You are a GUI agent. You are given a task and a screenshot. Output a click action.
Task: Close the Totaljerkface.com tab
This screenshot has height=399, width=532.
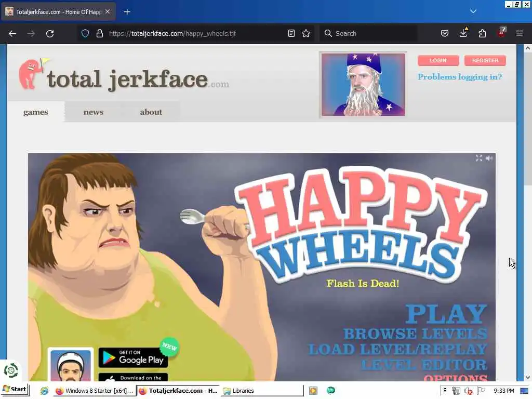click(108, 11)
